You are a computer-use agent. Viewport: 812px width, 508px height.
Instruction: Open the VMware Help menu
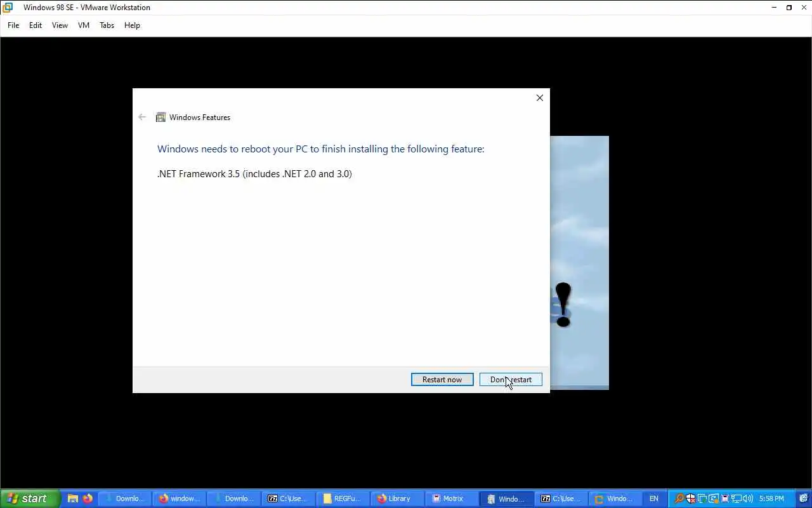[132, 25]
